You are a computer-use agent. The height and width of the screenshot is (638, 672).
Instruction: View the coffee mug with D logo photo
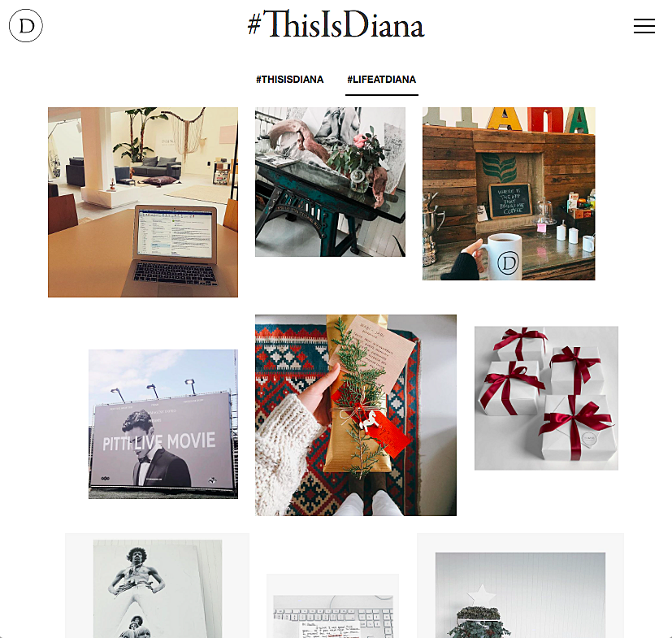[x=509, y=193]
